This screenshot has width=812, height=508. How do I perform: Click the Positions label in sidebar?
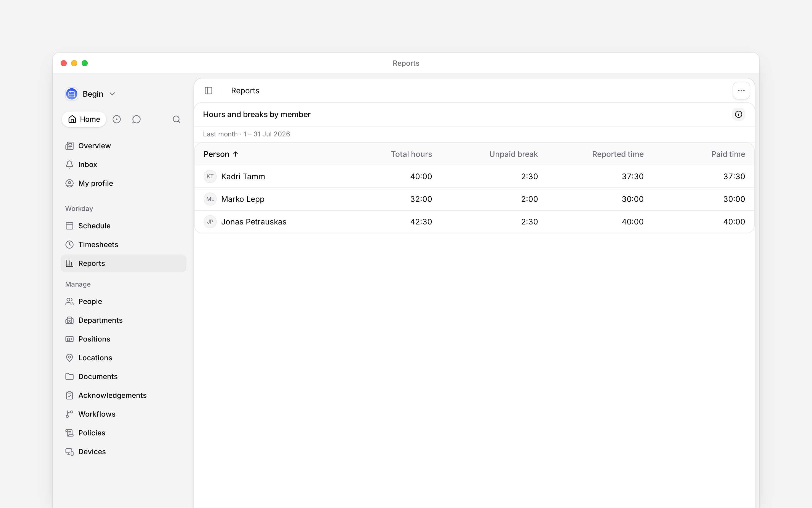pyautogui.click(x=94, y=339)
